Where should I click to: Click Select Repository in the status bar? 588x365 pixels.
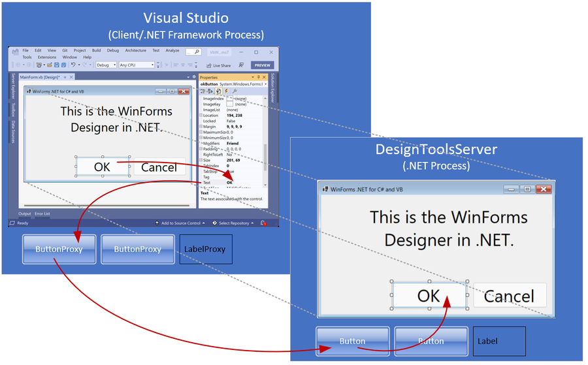point(233,223)
